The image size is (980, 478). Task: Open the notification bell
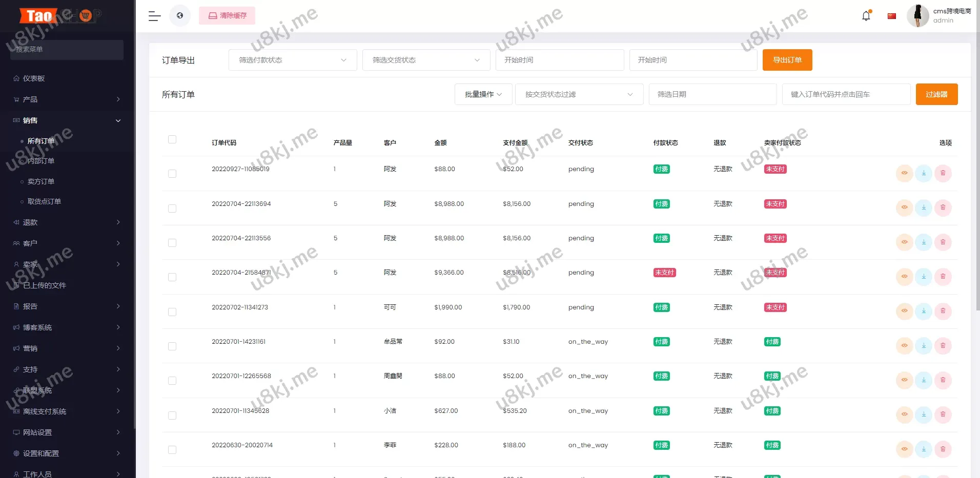point(866,16)
